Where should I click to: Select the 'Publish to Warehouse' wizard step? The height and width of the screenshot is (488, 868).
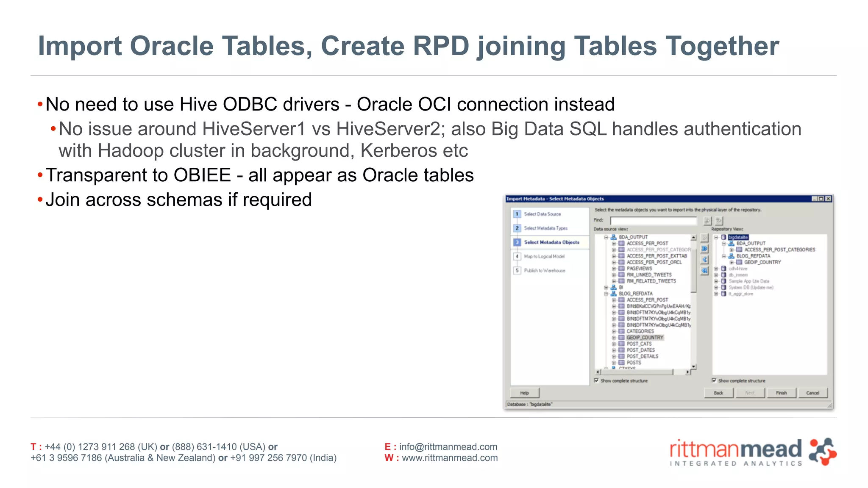(x=545, y=270)
